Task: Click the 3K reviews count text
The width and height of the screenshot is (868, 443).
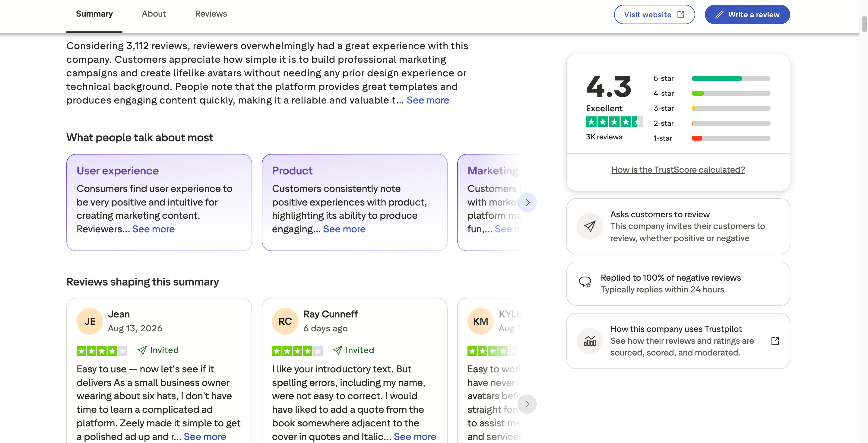Action: click(604, 137)
